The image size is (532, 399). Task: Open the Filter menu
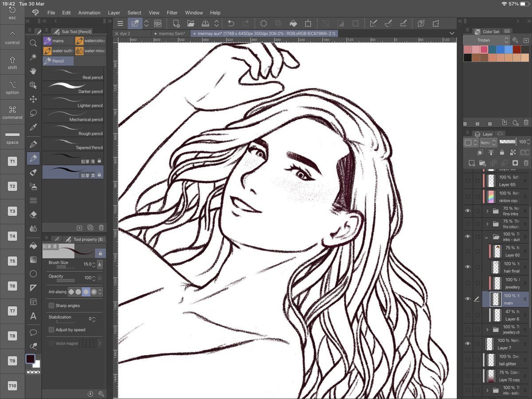172,13
